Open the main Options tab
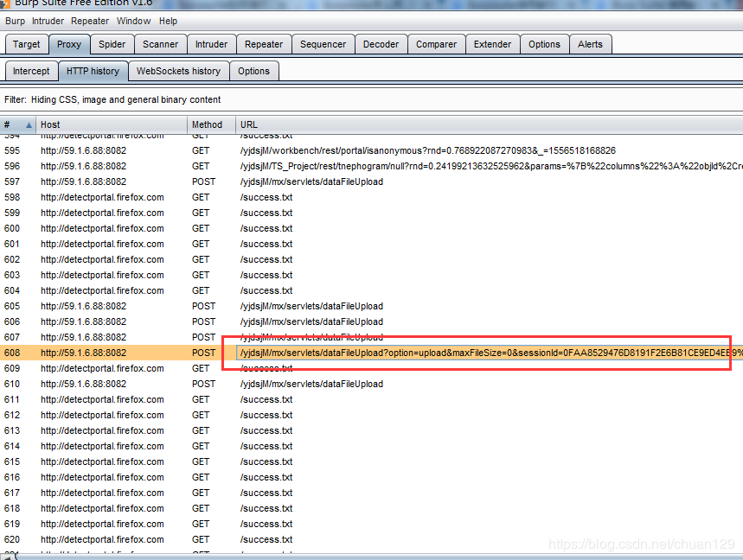 click(x=544, y=44)
